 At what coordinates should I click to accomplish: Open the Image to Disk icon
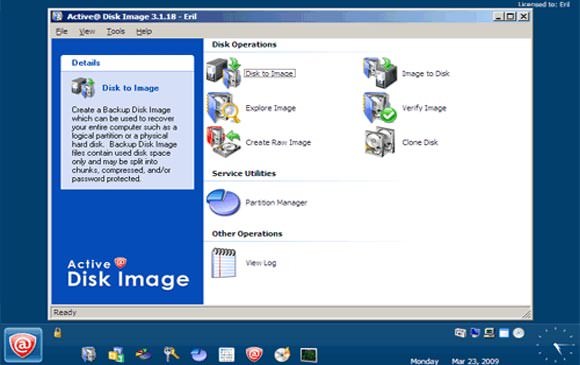[380, 72]
